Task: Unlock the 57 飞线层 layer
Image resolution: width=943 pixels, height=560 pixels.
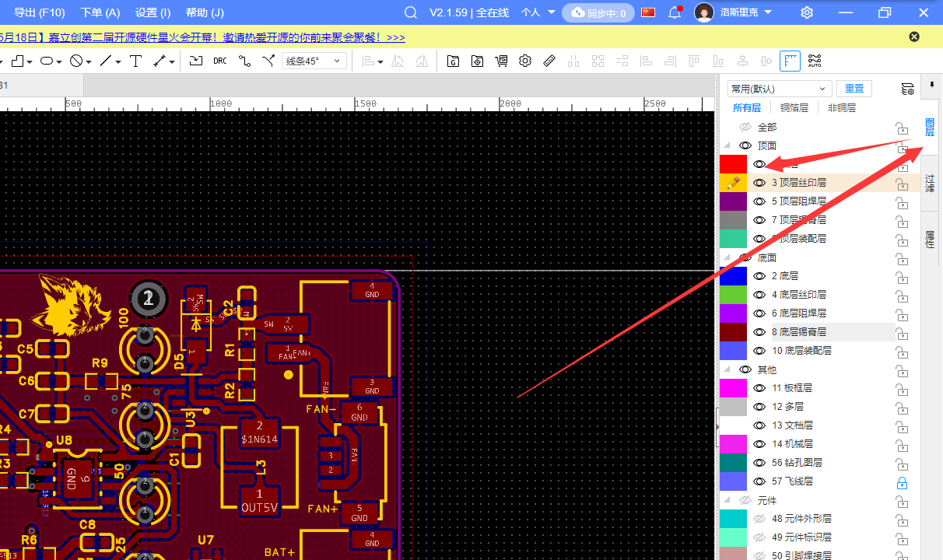Action: tap(902, 482)
